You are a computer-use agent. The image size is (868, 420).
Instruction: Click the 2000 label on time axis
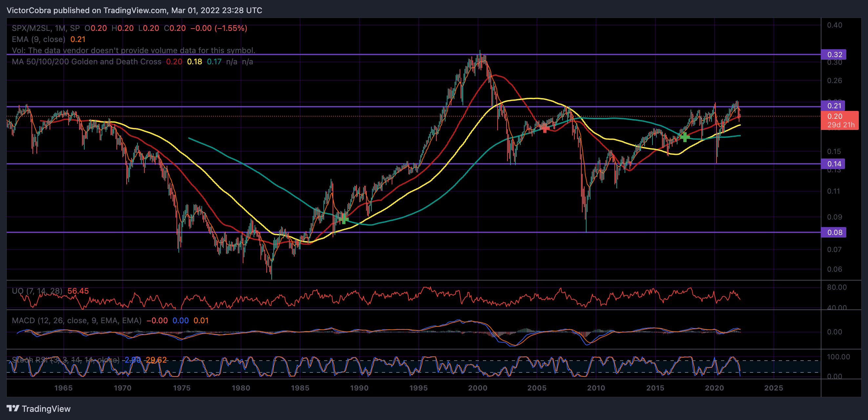tap(478, 388)
